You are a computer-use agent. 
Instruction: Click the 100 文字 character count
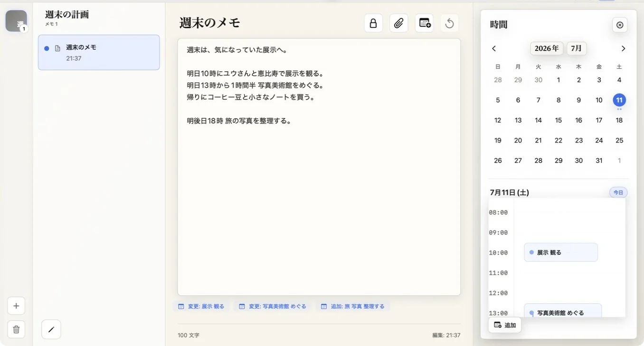pos(189,335)
